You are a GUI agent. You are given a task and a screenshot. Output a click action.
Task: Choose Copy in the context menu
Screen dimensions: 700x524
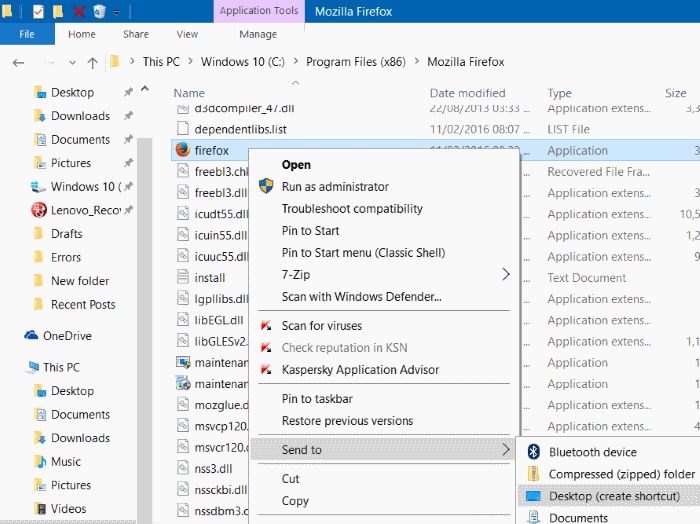[x=295, y=501]
